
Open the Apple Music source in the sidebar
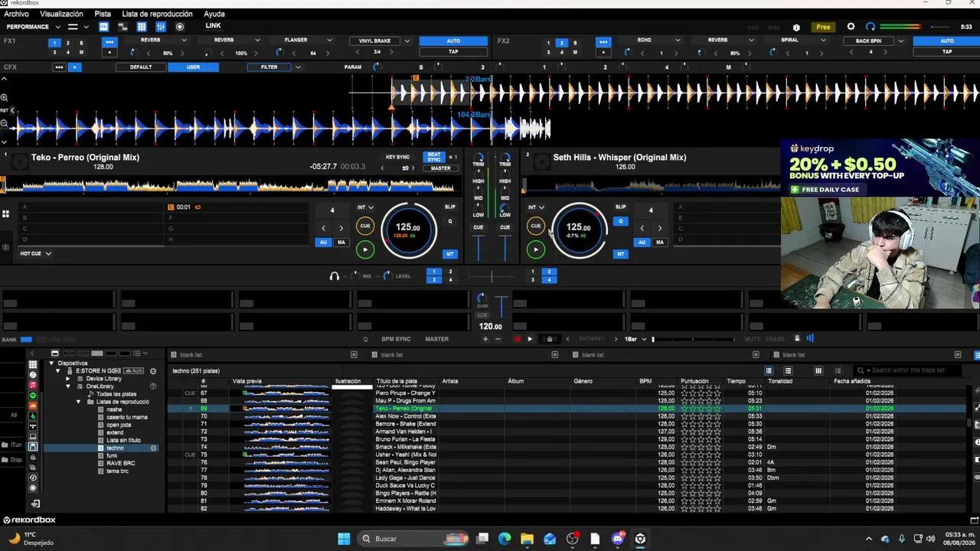[x=33, y=385]
